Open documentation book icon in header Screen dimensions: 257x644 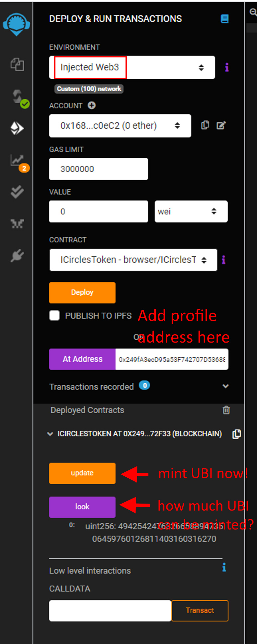[x=225, y=19]
